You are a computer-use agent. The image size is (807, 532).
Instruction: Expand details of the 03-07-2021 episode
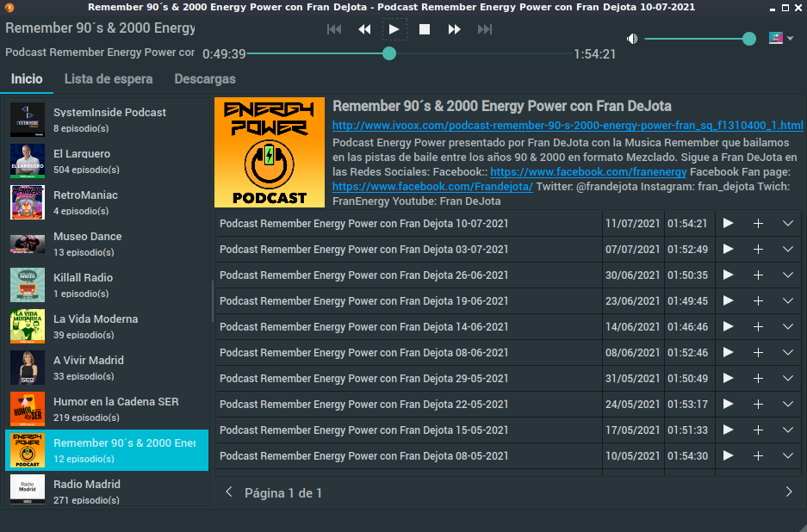pyautogui.click(x=788, y=249)
